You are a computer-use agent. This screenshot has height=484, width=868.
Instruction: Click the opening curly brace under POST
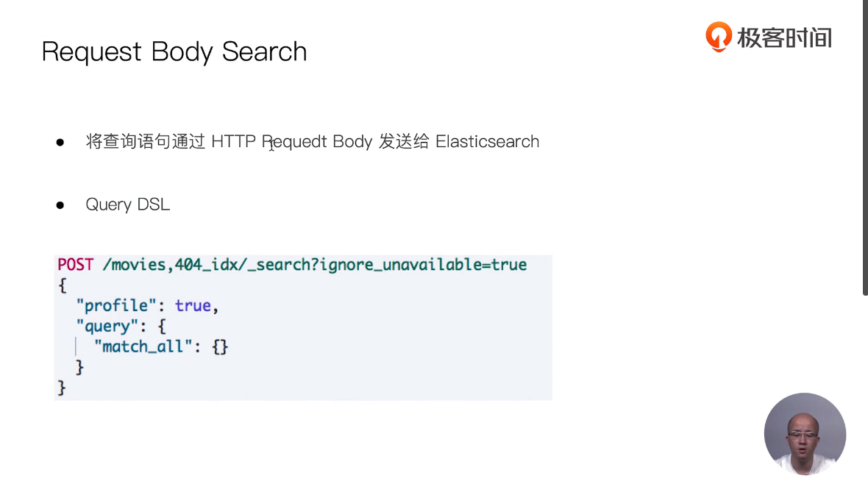[62, 285]
